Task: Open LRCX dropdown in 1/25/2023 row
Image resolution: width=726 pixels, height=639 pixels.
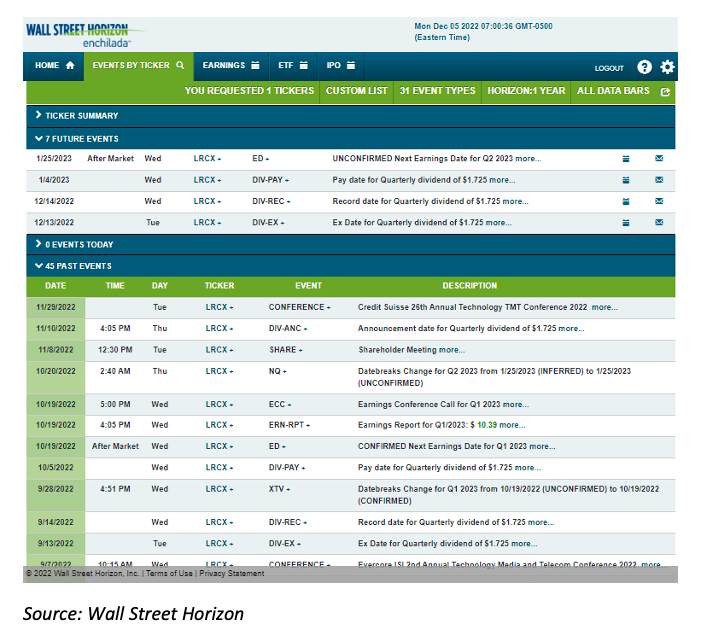Action: [207, 158]
